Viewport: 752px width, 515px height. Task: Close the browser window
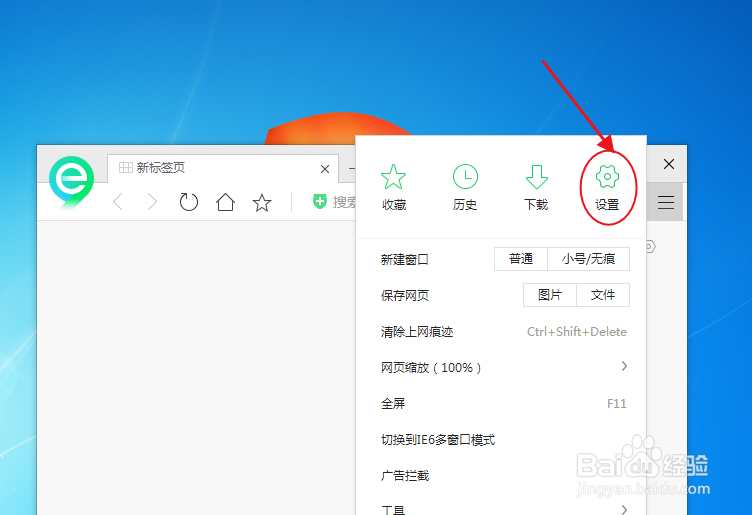[669, 164]
